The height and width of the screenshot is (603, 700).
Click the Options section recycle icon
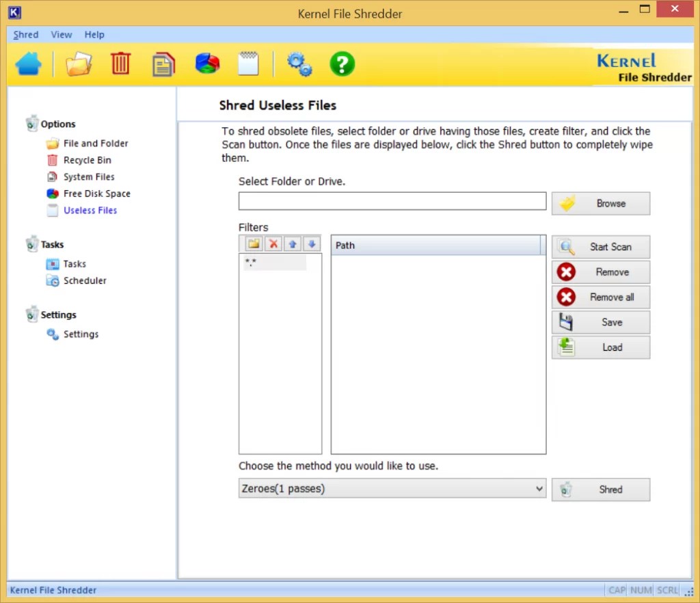click(x=31, y=123)
